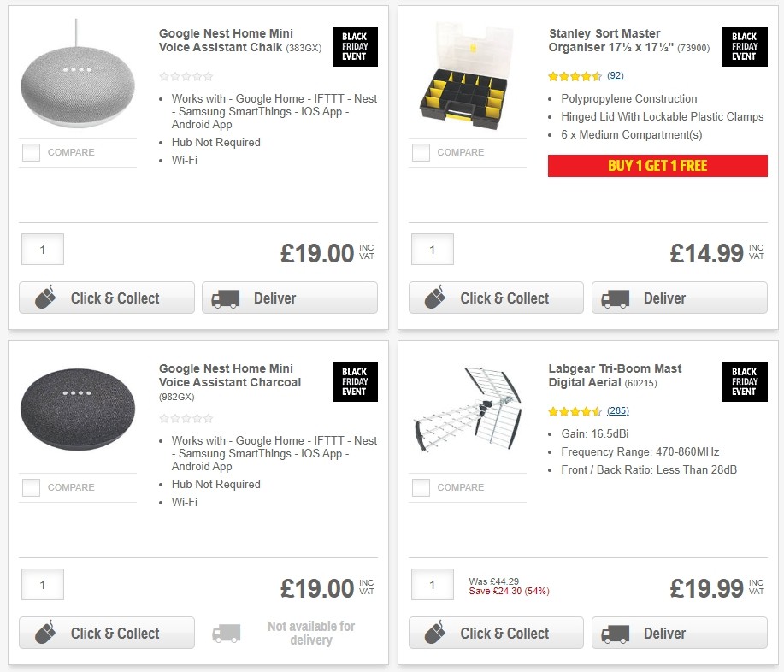The width and height of the screenshot is (784, 672).
Task: Click & Collect the Stanley Sort Master Organiser
Action: click(496, 298)
